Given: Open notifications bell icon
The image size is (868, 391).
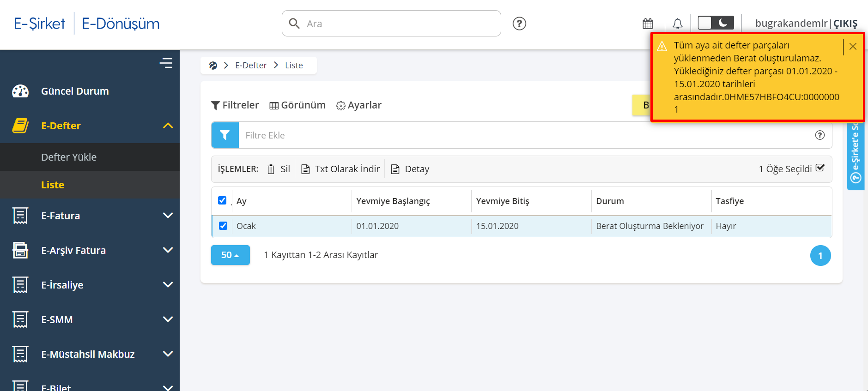Looking at the screenshot, I should pyautogui.click(x=678, y=24).
